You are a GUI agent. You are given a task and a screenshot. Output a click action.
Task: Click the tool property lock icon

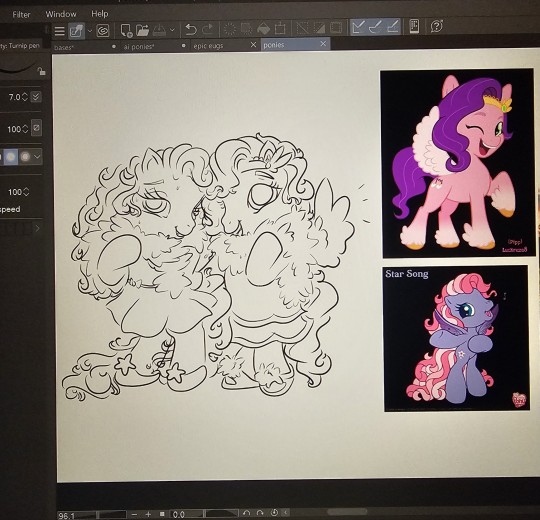(x=41, y=71)
